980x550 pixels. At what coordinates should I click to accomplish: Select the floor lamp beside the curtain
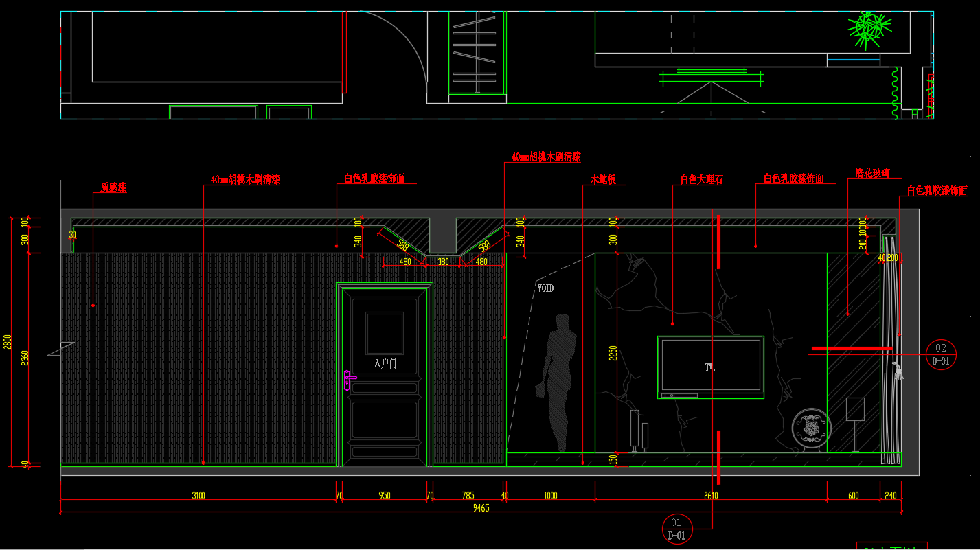(x=855, y=424)
